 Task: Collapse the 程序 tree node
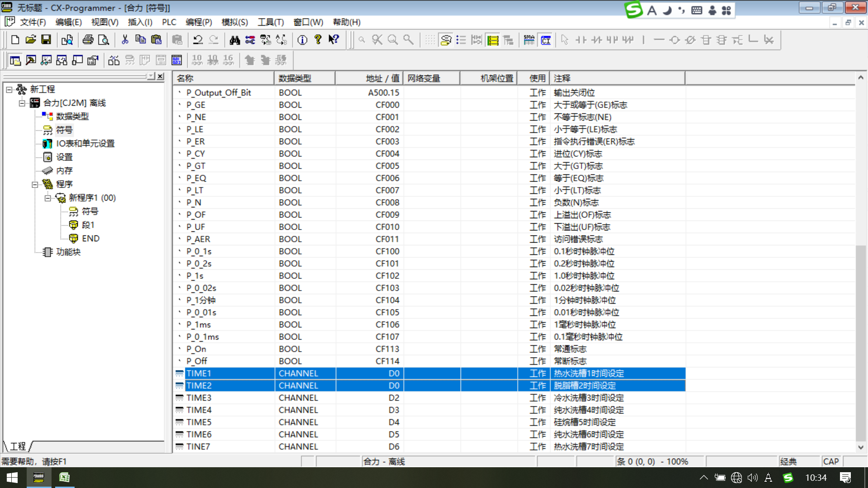point(35,184)
